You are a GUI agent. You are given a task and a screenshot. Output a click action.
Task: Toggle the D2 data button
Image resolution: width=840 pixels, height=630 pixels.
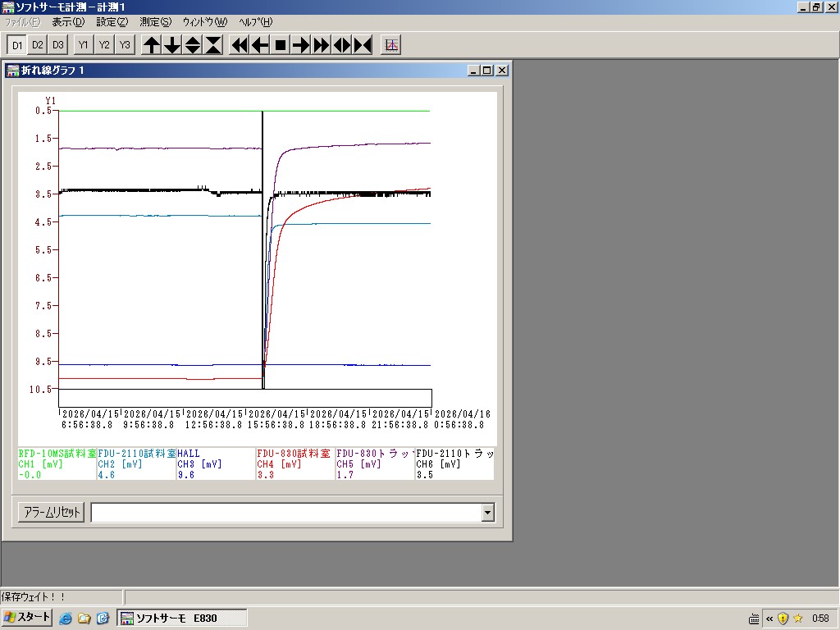click(x=38, y=45)
